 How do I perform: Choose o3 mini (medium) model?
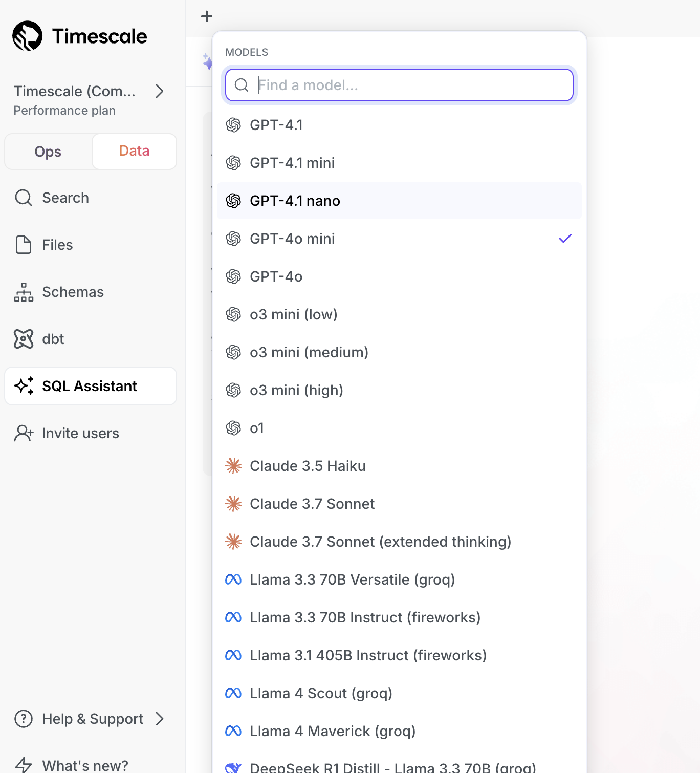[399, 352]
